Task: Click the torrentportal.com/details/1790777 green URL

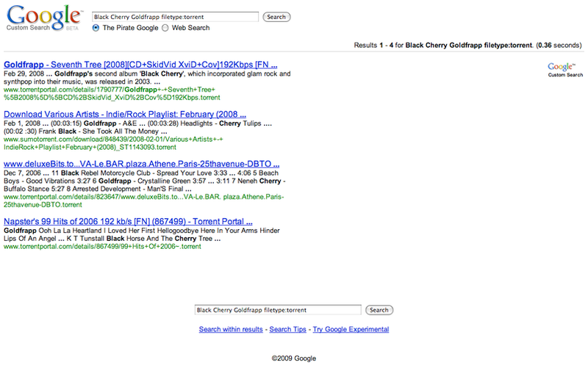Action: (x=112, y=93)
